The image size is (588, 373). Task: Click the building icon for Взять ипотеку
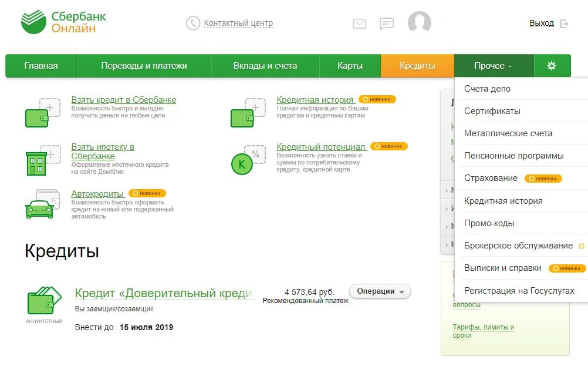point(43,160)
